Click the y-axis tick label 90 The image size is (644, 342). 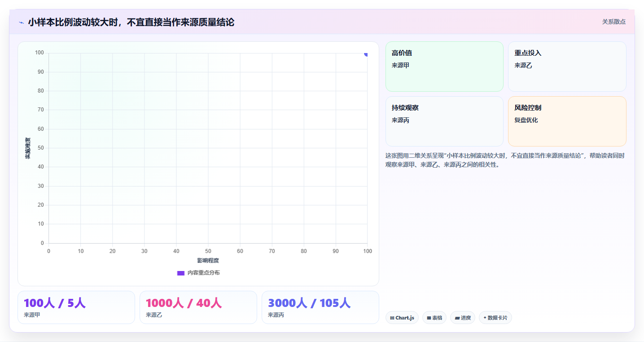[x=41, y=72]
